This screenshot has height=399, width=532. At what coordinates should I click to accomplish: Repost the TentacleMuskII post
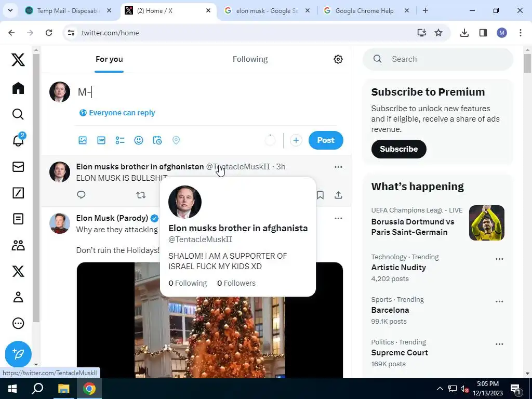(x=141, y=195)
